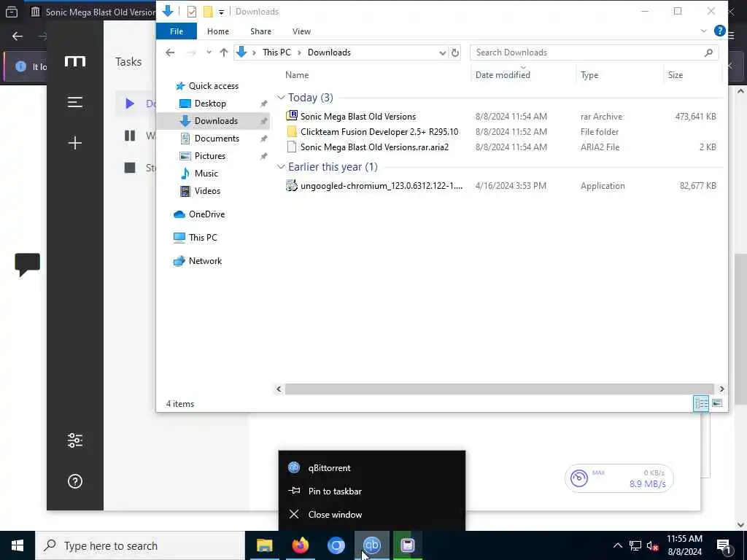The height and width of the screenshot is (560, 747).
Task: Select Music in navigation pane
Action: (206, 174)
